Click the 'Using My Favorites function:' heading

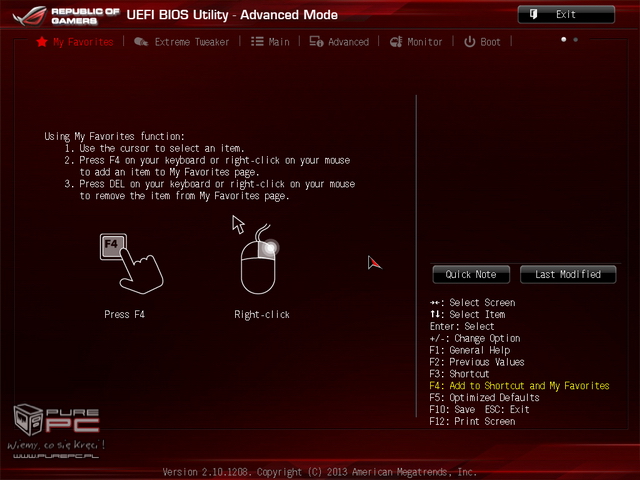114,136
